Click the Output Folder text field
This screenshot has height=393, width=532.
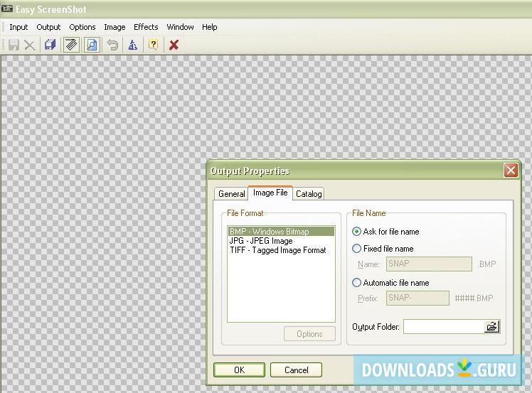pyautogui.click(x=444, y=327)
